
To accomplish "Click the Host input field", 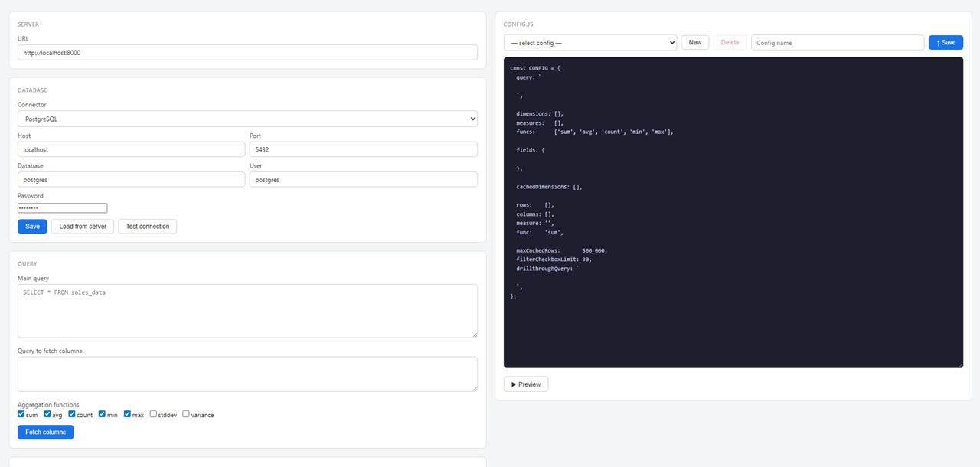I will tap(132, 149).
